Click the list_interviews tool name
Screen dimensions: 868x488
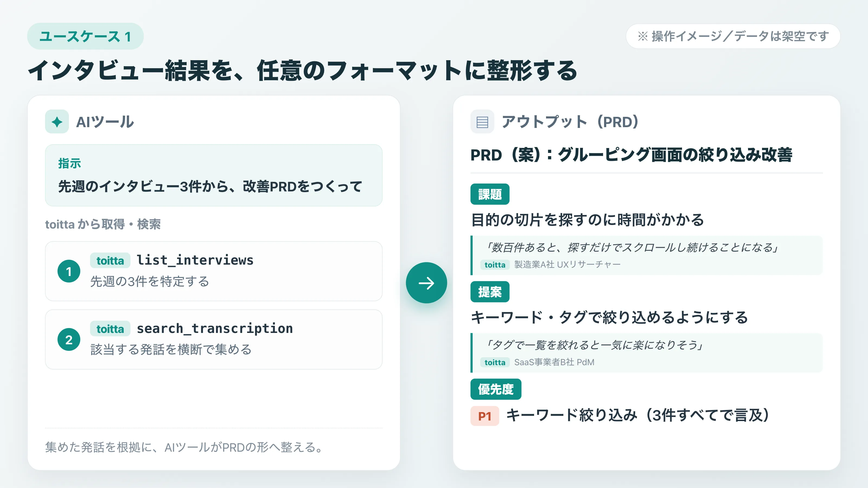(195, 260)
